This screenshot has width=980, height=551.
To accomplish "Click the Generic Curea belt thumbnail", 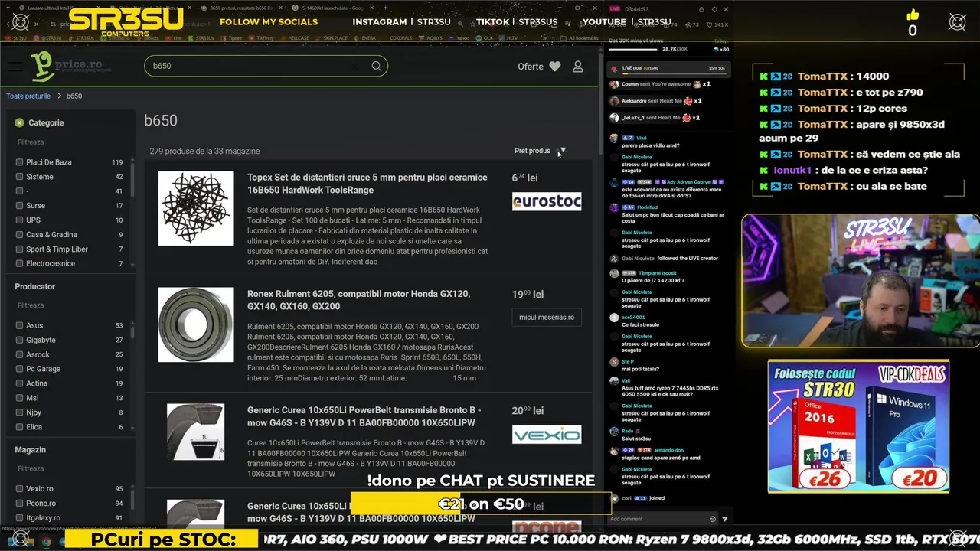I will point(195,432).
